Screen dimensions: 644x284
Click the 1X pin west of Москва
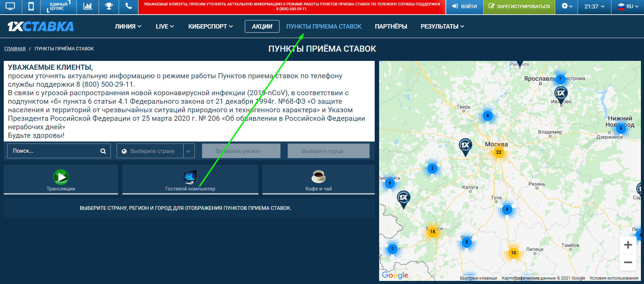465,147
